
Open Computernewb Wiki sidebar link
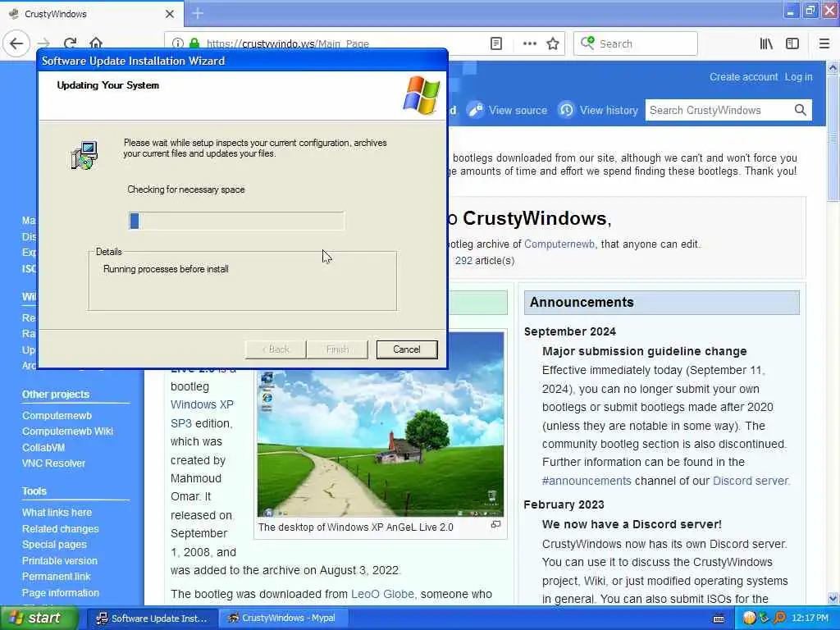pos(67,431)
